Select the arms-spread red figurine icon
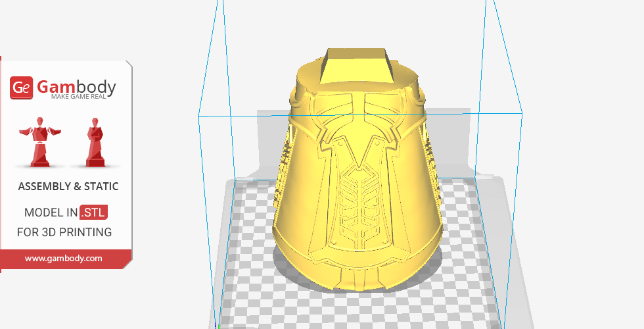This screenshot has height=329, width=644. coord(41,141)
